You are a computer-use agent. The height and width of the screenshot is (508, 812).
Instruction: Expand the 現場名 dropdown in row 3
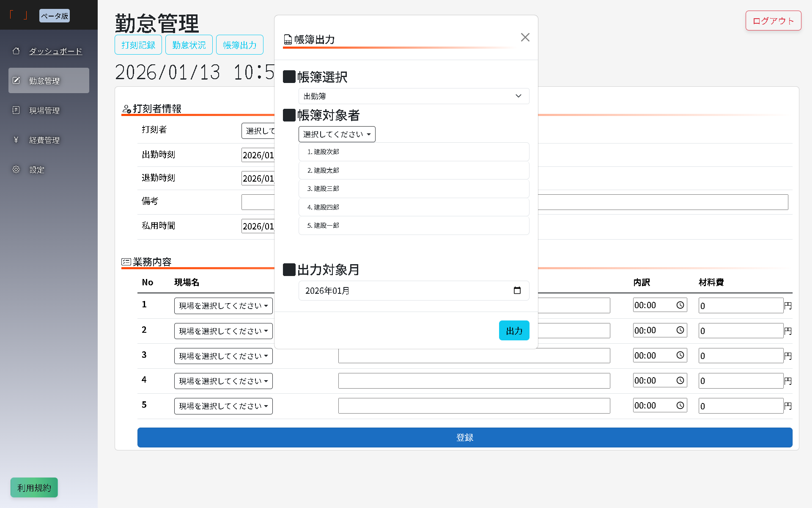(223, 356)
